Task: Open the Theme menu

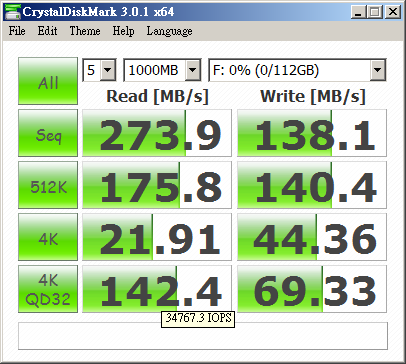Action: (x=85, y=31)
